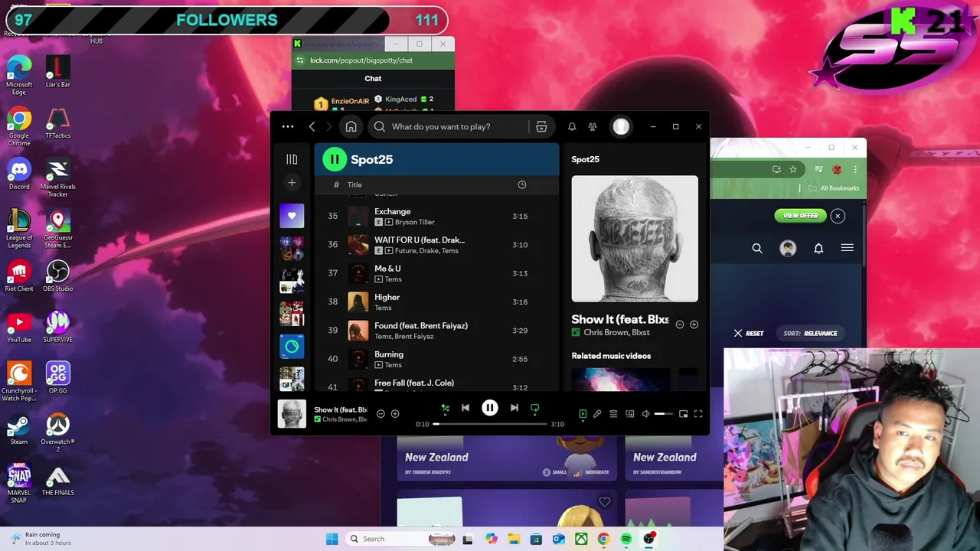Select track Me & U by Tems
Viewport: 980px width, 551px height.
436,273
